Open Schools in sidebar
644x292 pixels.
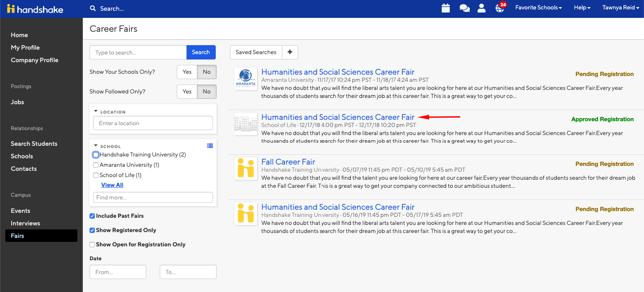coord(22,156)
